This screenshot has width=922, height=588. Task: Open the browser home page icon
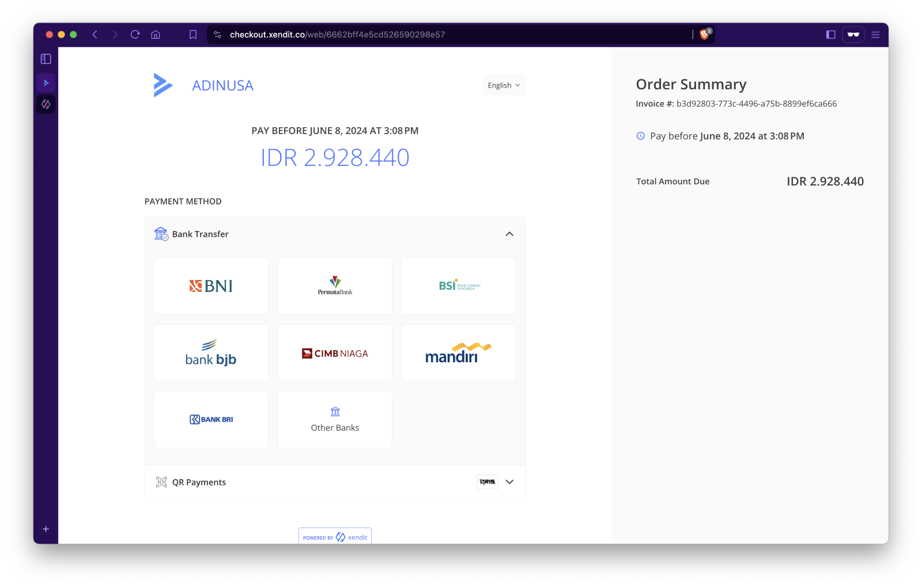pos(156,35)
